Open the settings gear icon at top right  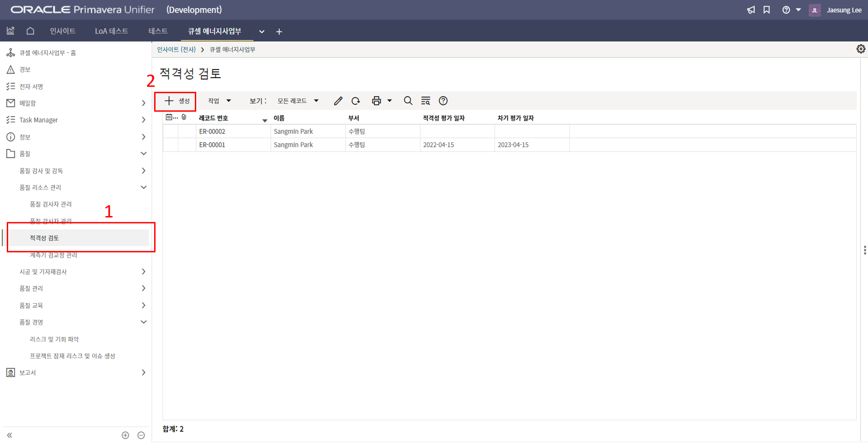click(861, 49)
